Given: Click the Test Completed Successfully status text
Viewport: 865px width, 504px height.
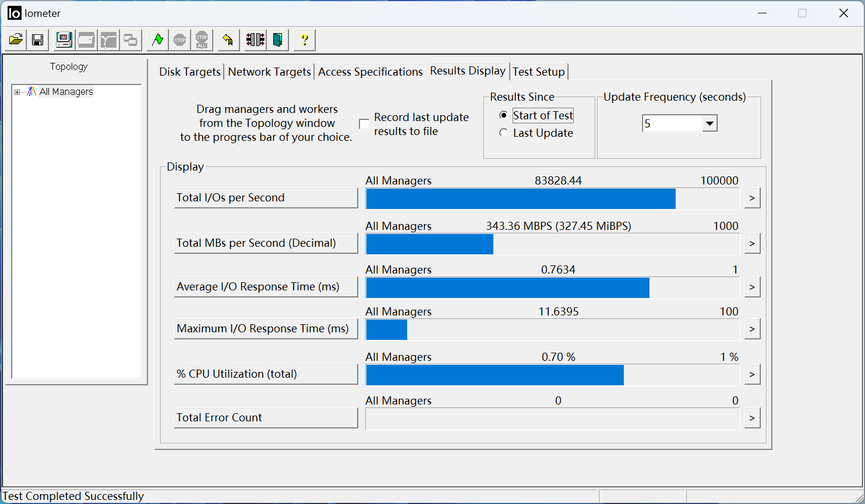Looking at the screenshot, I should click(73, 496).
